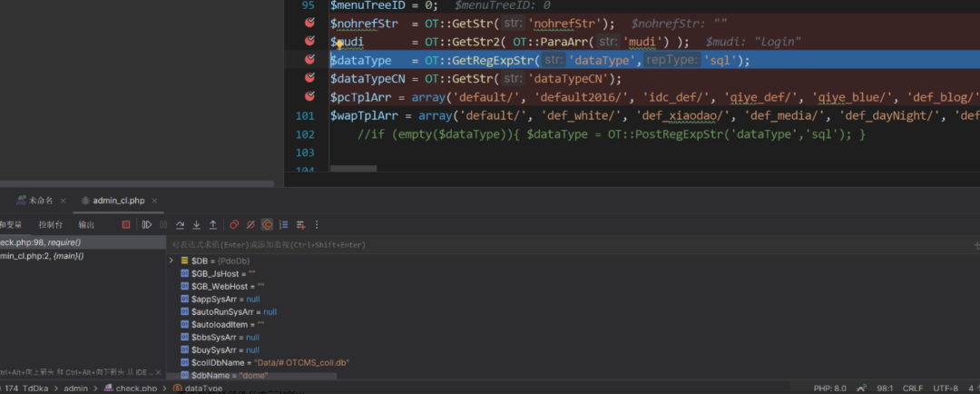Open the 98:1 go-to-line widget
The height and width of the screenshot is (394, 980).
885,389
